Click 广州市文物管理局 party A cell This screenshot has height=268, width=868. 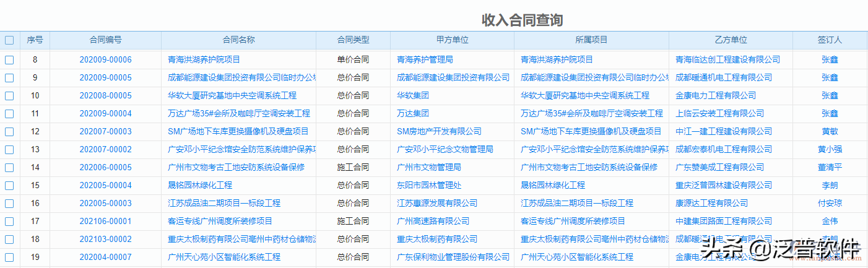click(x=429, y=168)
